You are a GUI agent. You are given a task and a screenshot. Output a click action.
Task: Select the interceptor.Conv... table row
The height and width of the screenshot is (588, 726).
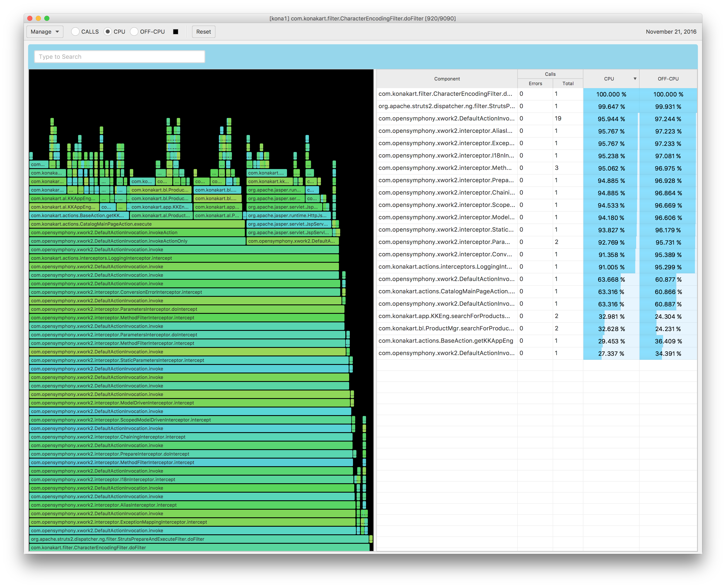click(x=537, y=255)
